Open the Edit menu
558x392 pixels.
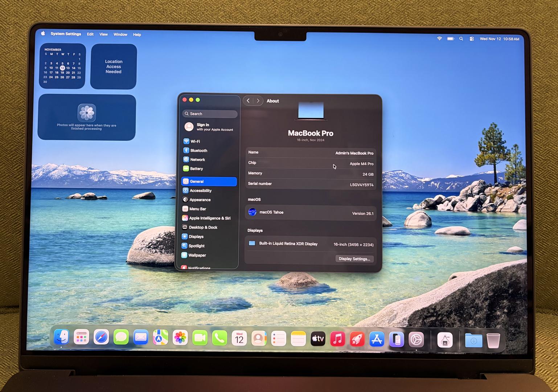(x=90, y=34)
